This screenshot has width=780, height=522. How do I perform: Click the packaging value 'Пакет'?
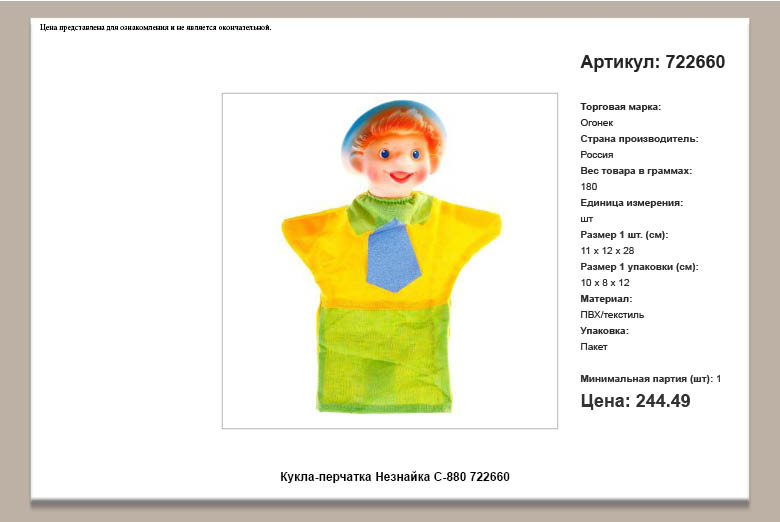(593, 347)
